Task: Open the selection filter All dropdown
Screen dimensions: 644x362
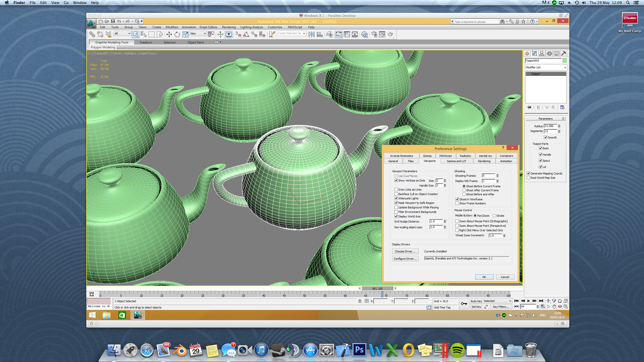Action: [x=123, y=33]
